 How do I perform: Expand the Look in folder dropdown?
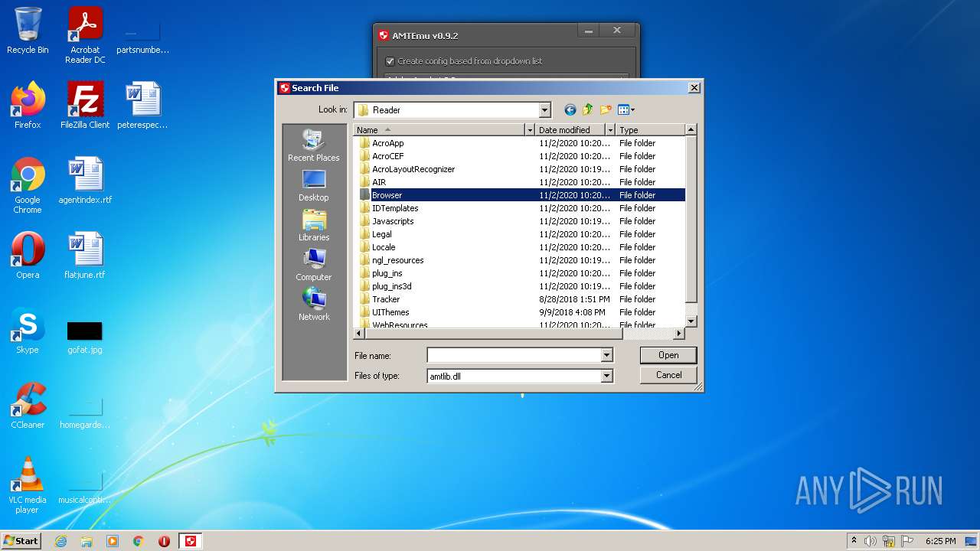click(544, 110)
